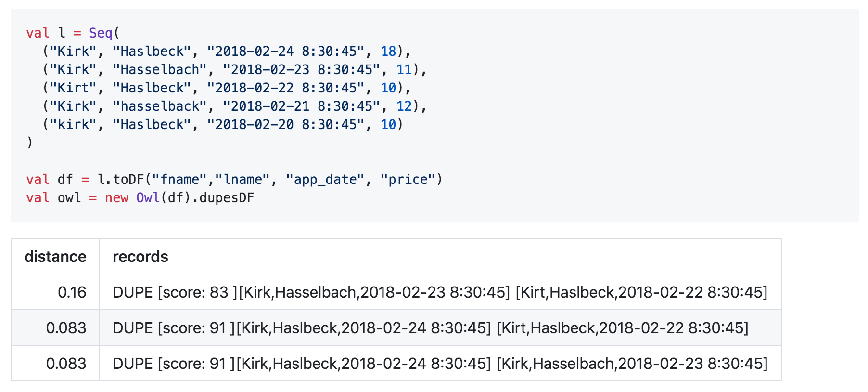Click the lowercase "hasselback" string in the code
This screenshot has width=868, height=392.
click(x=160, y=106)
